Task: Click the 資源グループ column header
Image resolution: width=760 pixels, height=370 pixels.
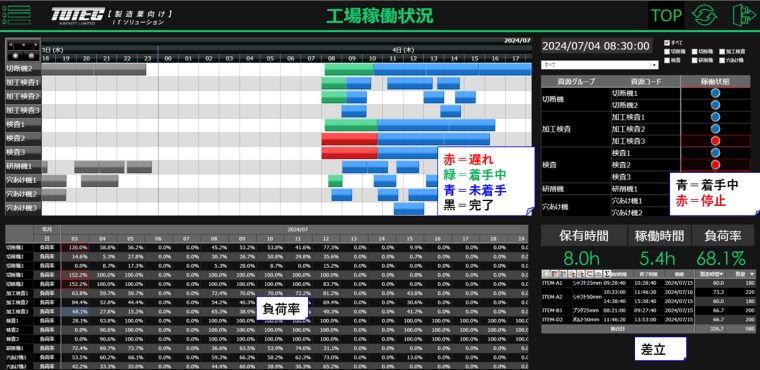Action: coord(576,81)
